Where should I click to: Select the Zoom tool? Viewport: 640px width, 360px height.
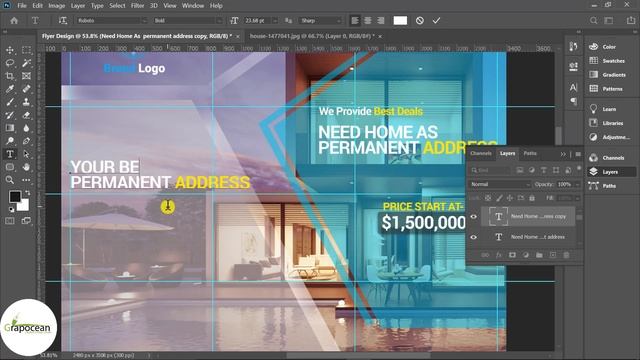(x=10, y=180)
